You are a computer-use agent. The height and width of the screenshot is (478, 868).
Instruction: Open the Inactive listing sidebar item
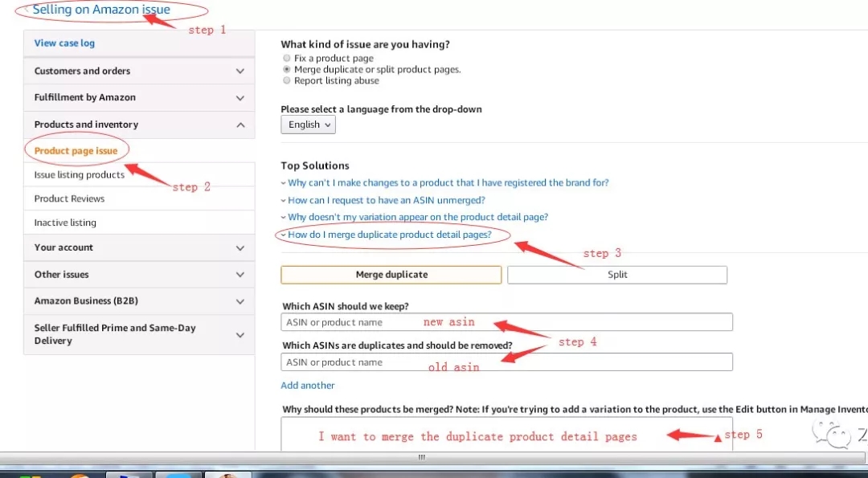tap(65, 223)
